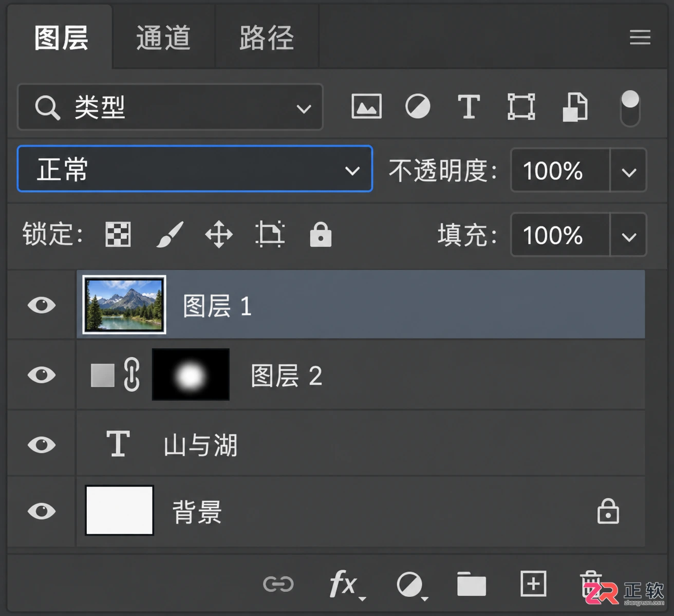Click the 填充 100% value field
Viewport: 674px width, 616px height.
pyautogui.click(x=560, y=235)
